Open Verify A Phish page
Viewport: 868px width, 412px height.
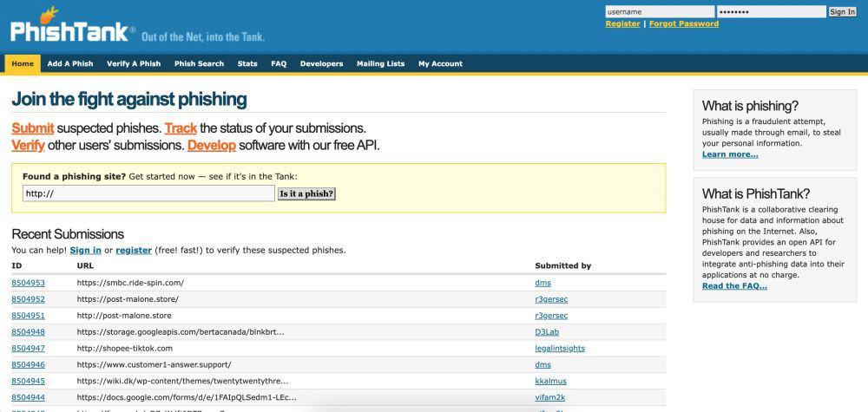pos(134,63)
